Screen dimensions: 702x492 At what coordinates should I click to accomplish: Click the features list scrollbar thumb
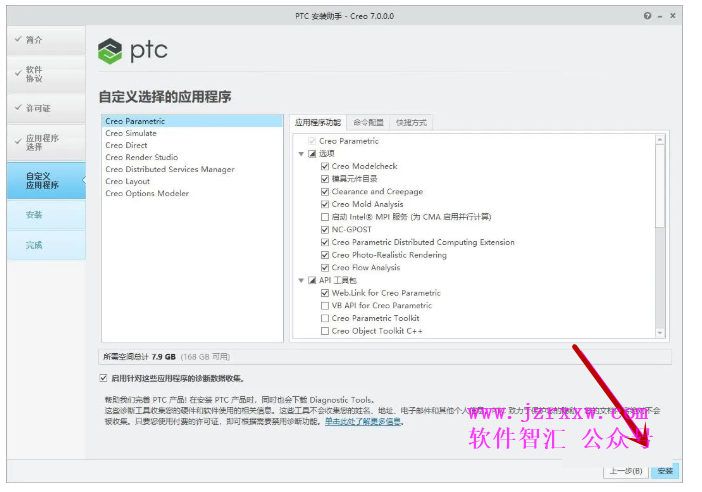659,186
